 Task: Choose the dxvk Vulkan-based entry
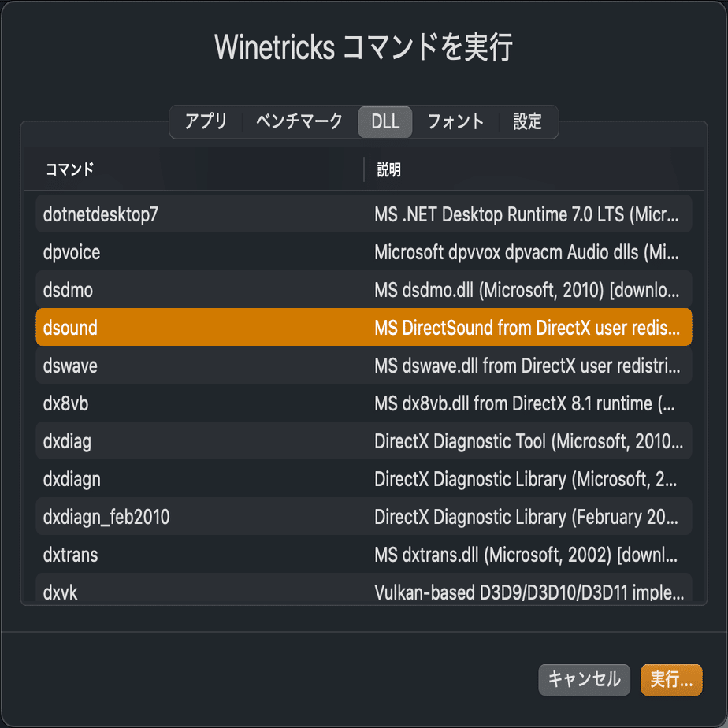click(363, 591)
